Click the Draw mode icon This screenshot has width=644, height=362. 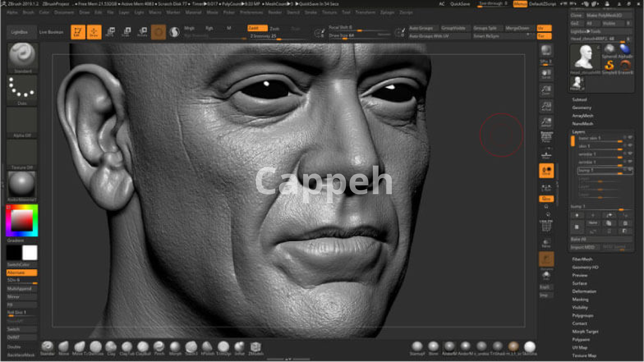coord(94,32)
